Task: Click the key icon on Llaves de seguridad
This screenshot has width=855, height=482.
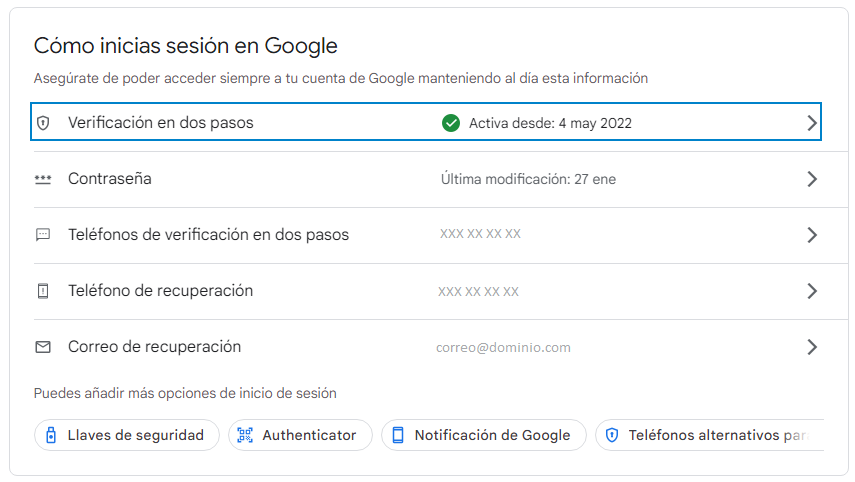Action: (x=51, y=435)
